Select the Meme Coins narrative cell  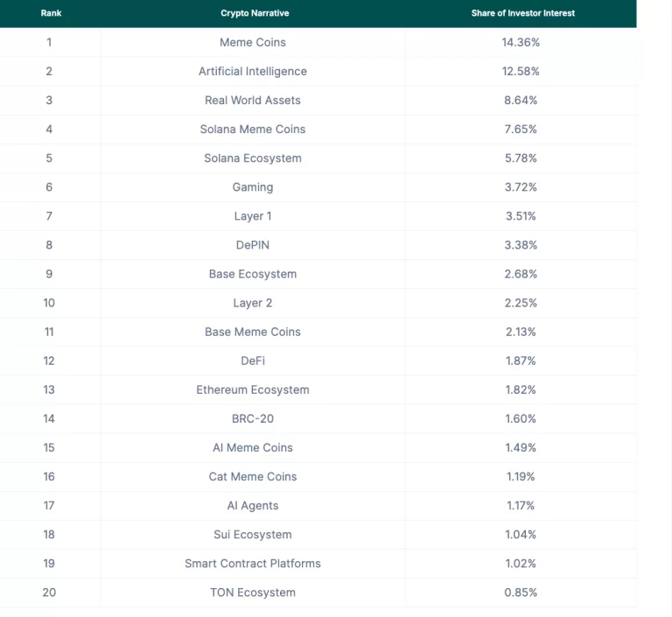point(253,42)
